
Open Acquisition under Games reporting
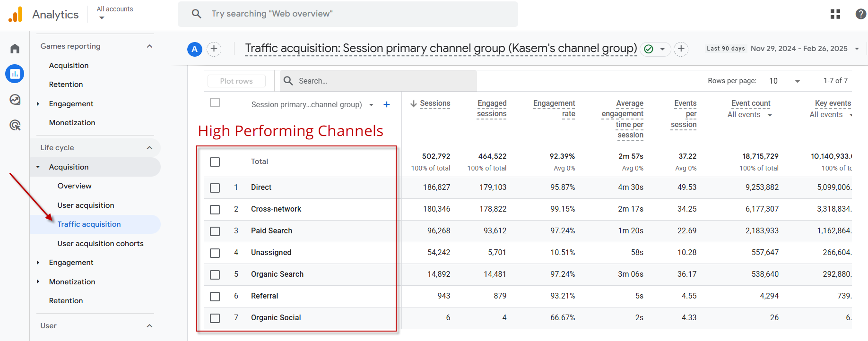point(69,66)
